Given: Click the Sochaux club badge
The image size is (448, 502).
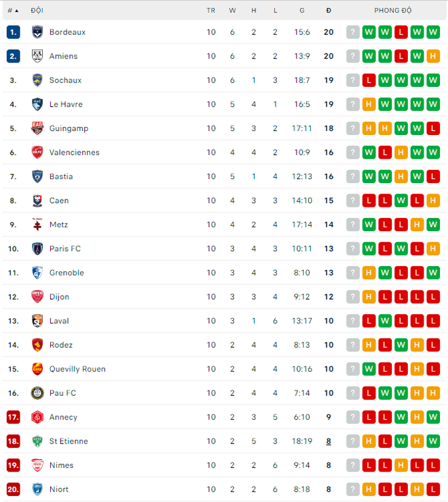Looking at the screenshot, I should click(x=38, y=80).
